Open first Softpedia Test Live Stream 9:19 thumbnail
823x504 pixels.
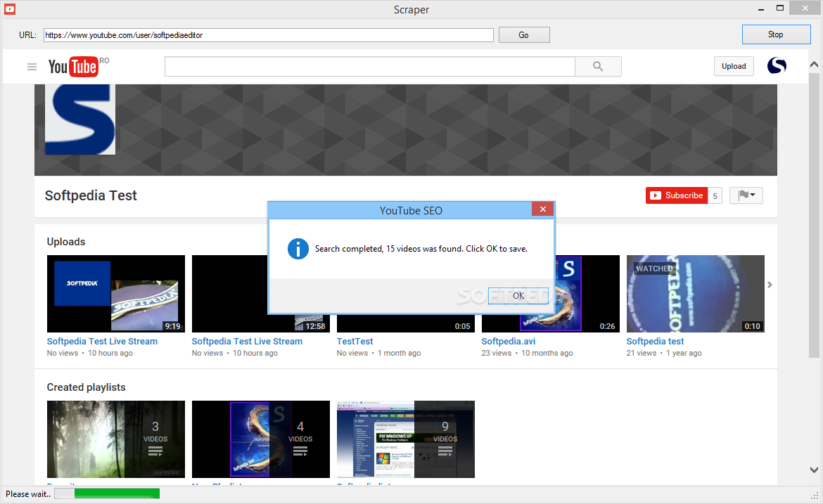(x=116, y=294)
